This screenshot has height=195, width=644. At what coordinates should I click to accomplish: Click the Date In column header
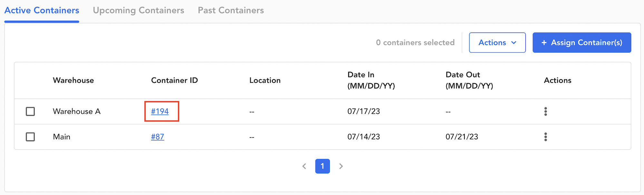tap(371, 80)
